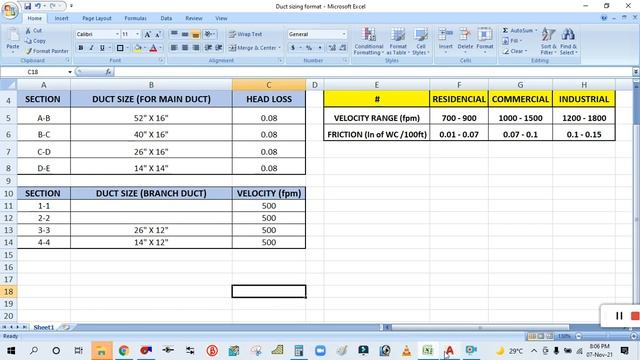
Task: Open the Name Box dropdown arrow
Action: tap(70, 72)
